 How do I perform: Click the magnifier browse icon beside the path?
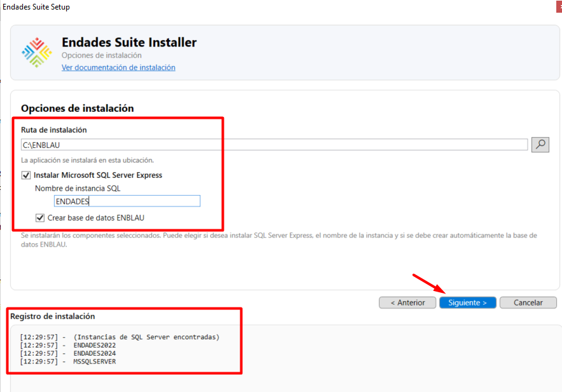(540, 144)
